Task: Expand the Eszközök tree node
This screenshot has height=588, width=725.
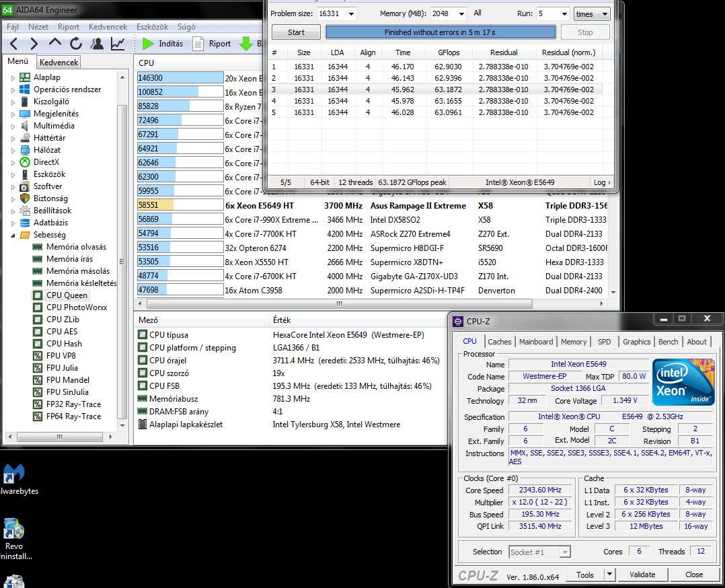Action: tap(13, 174)
